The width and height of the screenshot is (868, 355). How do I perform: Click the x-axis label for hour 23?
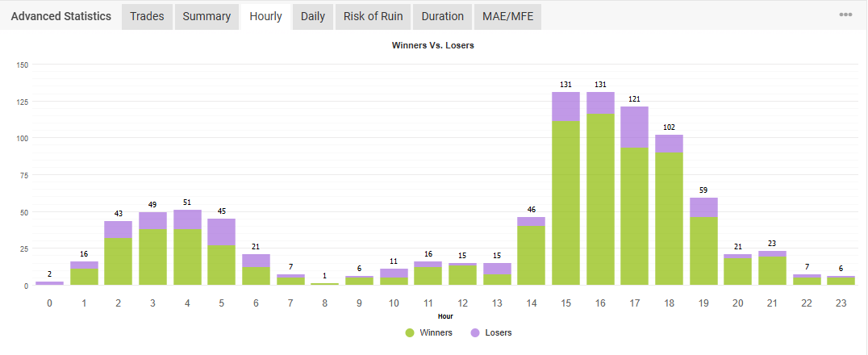[x=841, y=303]
